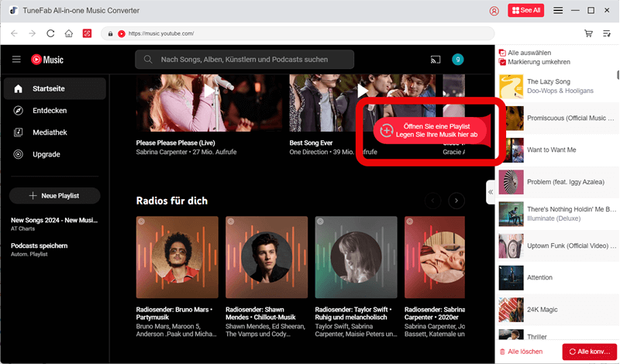Search for songs, albums, artists and podcasts

pos(244,60)
